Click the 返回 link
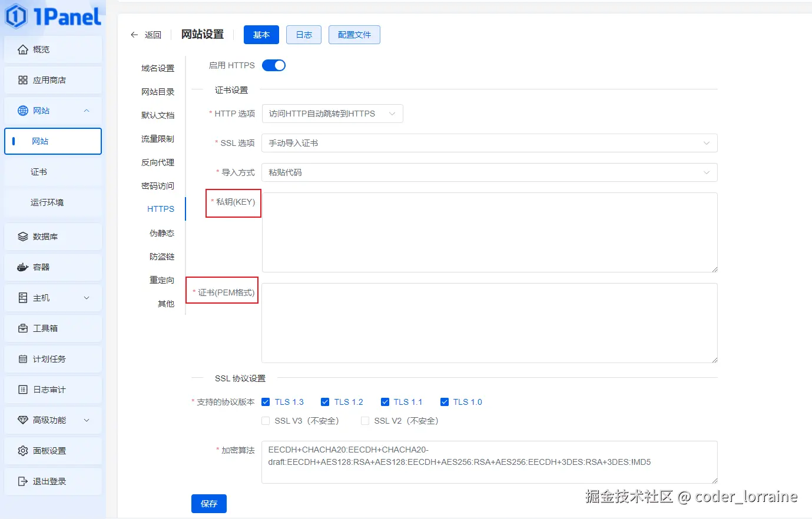The width and height of the screenshot is (812, 519). 153,35
